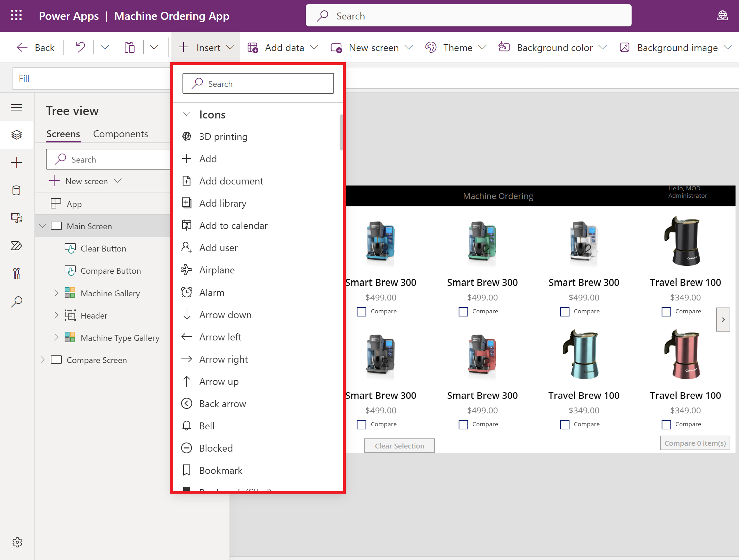739x560 pixels.
Task: Open the Data cylinder icon in the rail
Action: 17,190
